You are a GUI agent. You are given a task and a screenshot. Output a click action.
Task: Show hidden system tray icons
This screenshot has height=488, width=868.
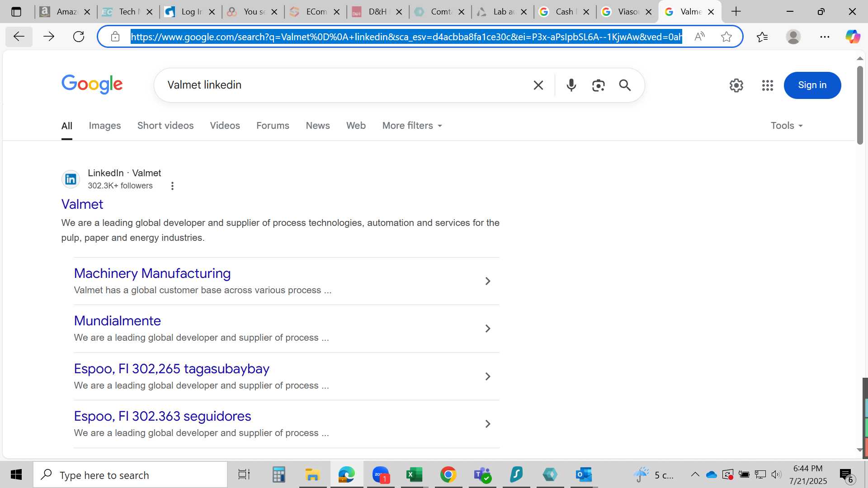click(695, 474)
